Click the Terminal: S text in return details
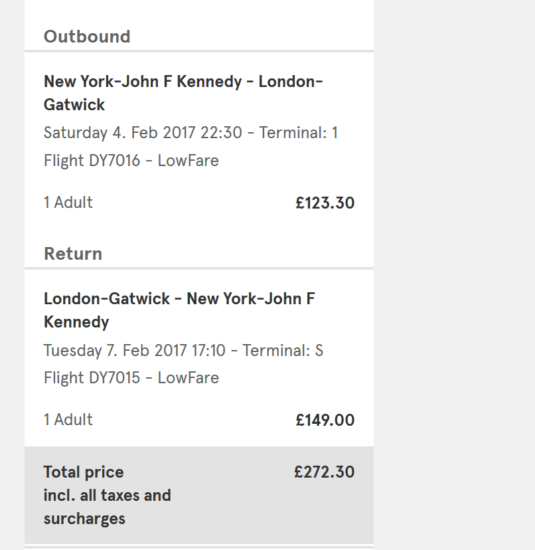Screen dimensions: 535x550 pyautogui.click(x=283, y=350)
